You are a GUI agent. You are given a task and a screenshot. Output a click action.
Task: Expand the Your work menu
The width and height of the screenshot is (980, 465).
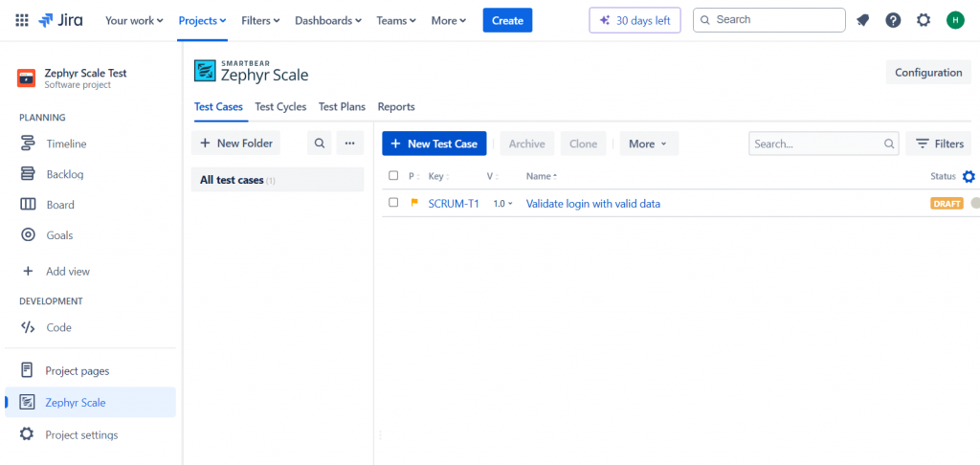click(x=134, y=21)
